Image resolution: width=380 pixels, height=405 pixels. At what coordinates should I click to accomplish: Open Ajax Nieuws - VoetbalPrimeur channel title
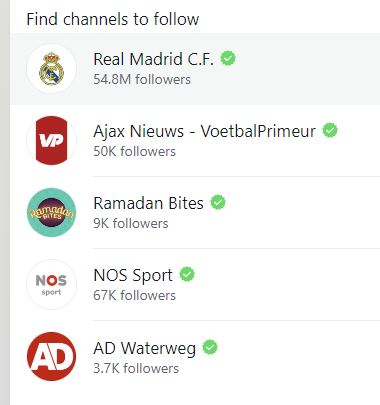(x=204, y=131)
